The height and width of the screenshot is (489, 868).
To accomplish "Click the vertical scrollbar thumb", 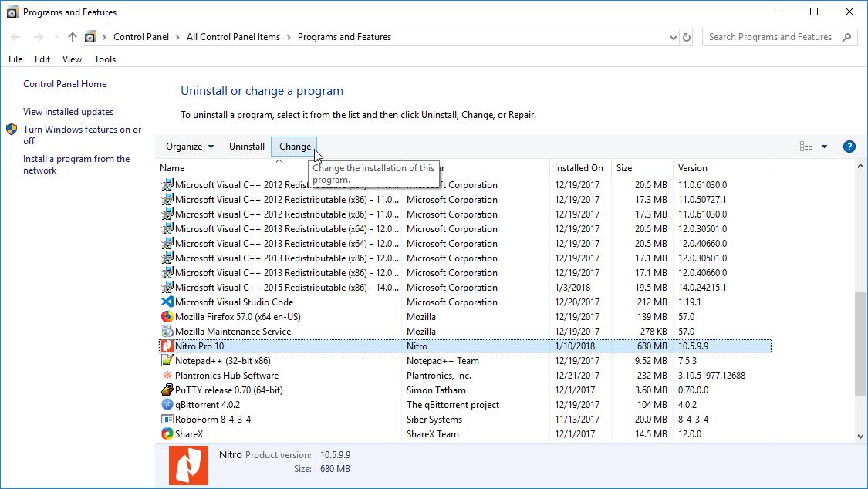I will click(860, 344).
